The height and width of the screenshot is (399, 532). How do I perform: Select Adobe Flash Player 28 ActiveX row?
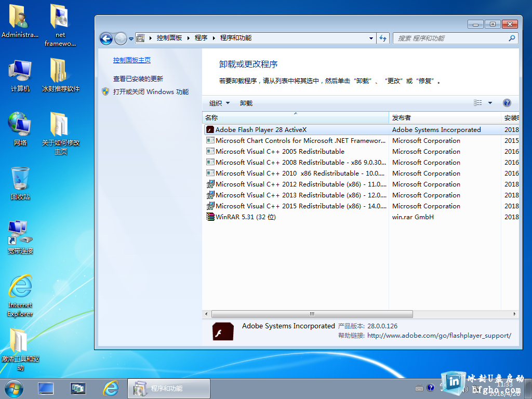coord(362,129)
